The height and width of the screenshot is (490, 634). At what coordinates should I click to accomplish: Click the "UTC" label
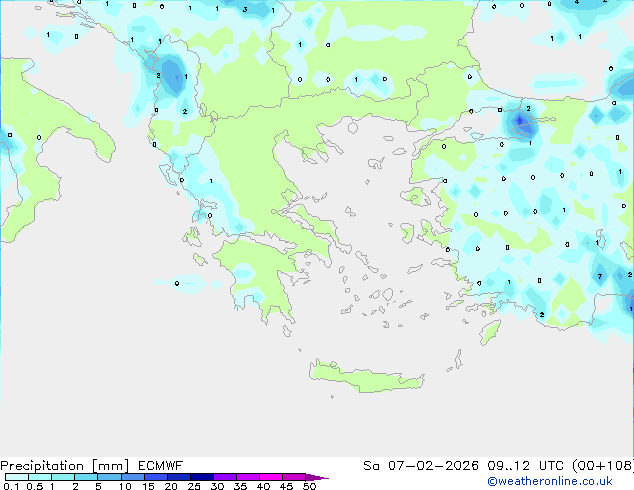(552, 466)
